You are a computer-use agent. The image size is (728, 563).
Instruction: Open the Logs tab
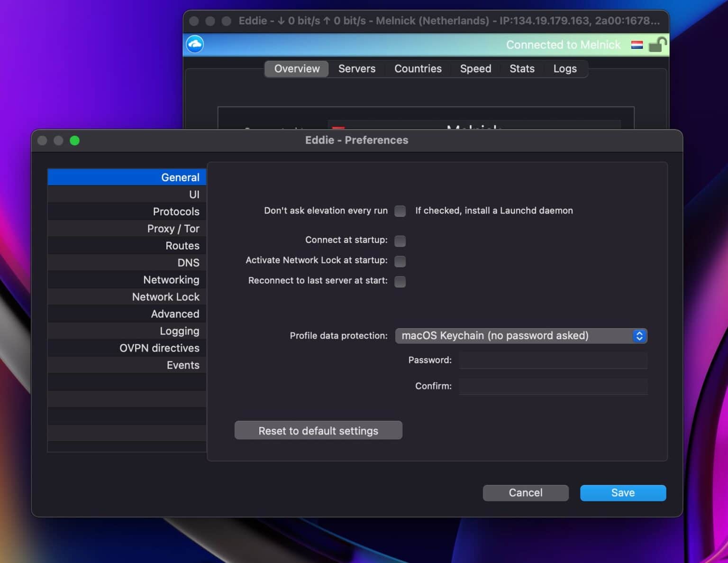click(564, 69)
